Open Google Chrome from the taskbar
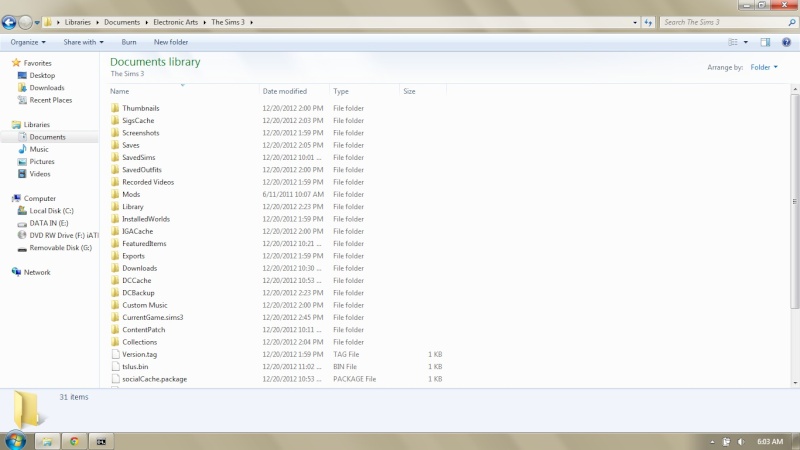This screenshot has height=450, width=800. tap(74, 441)
